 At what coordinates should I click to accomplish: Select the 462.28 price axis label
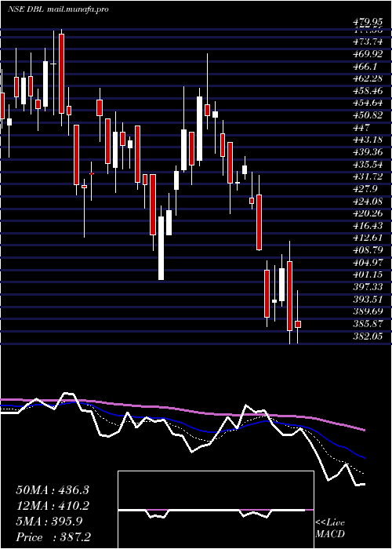[368, 78]
